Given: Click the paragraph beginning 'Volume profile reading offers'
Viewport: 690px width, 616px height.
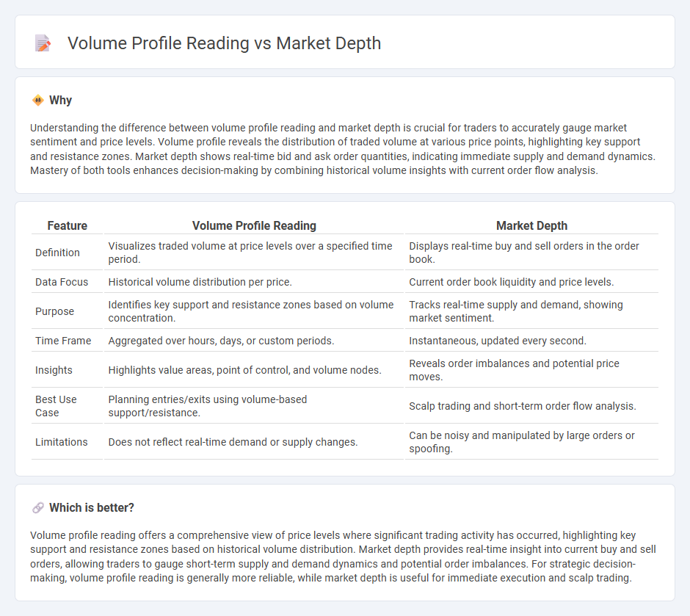Looking at the screenshot, I should click(343, 557).
